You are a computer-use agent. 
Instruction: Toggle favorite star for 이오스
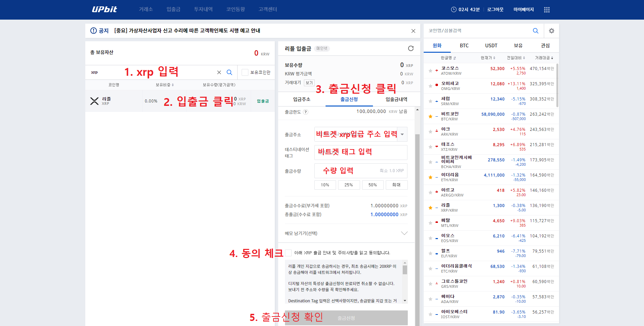pyautogui.click(x=430, y=238)
